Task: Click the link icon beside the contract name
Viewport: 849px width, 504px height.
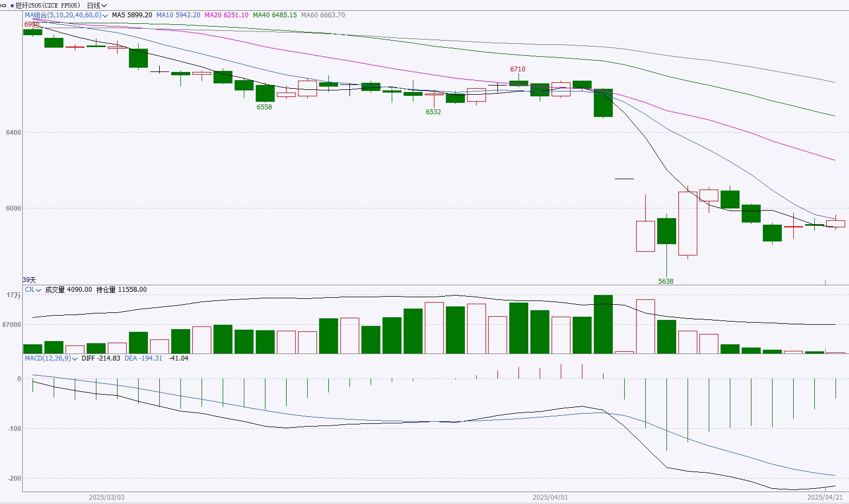Action: 4,5
